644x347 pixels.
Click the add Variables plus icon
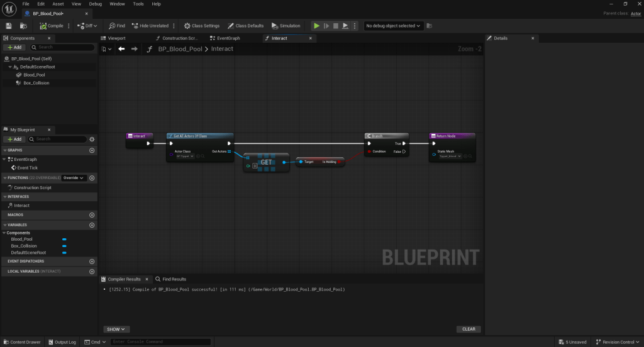click(92, 225)
